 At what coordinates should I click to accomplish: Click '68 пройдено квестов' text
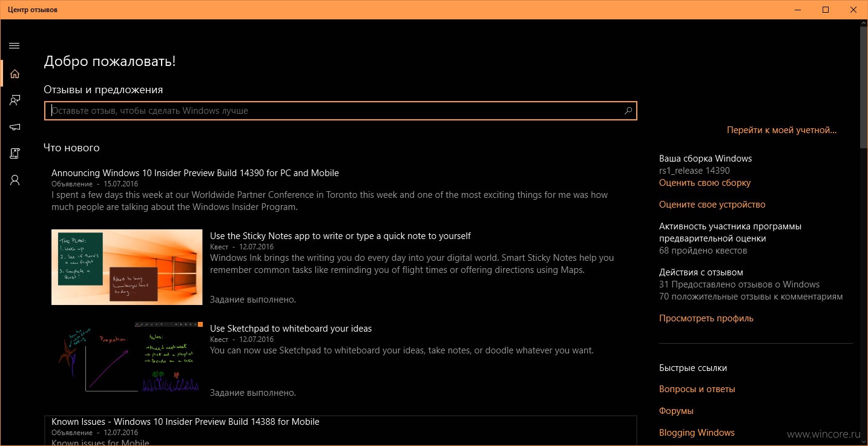703,251
